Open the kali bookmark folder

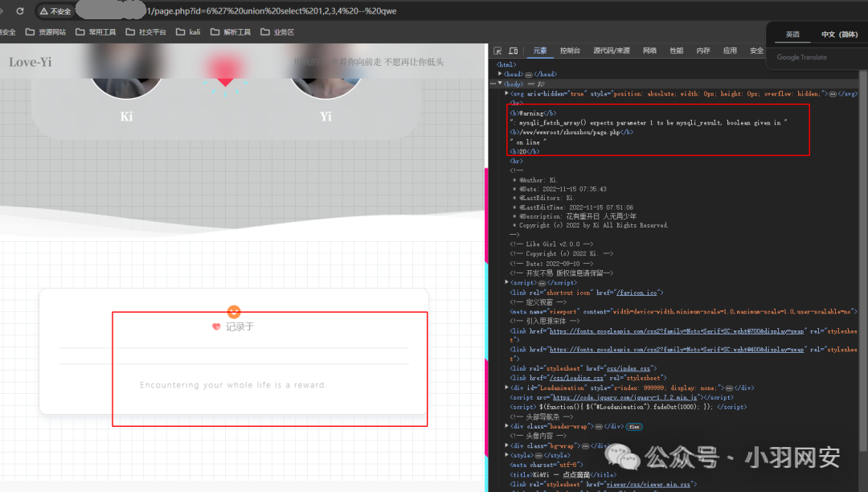(188, 32)
